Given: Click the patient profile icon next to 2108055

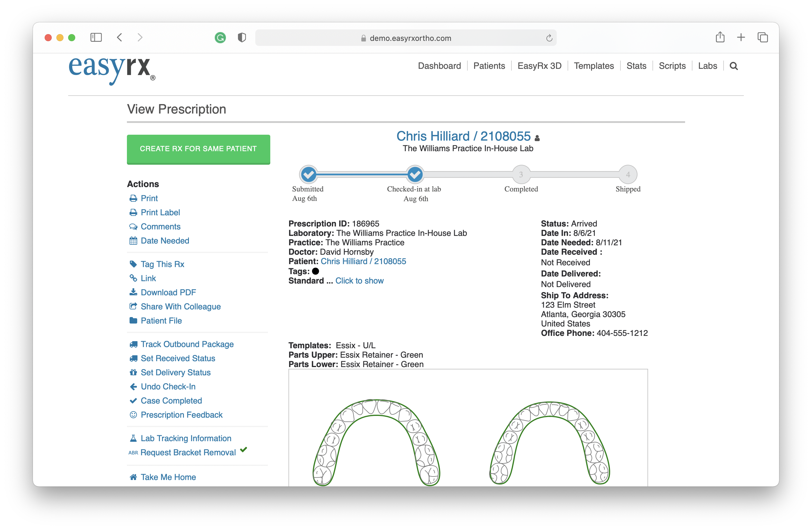Looking at the screenshot, I should [537, 138].
